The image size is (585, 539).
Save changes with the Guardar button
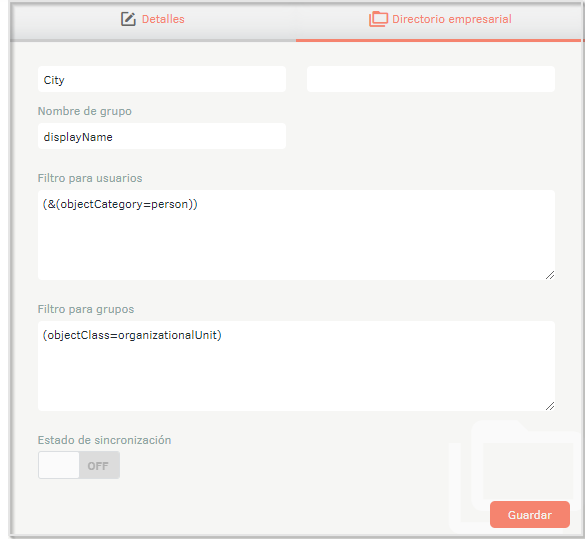[x=530, y=514]
